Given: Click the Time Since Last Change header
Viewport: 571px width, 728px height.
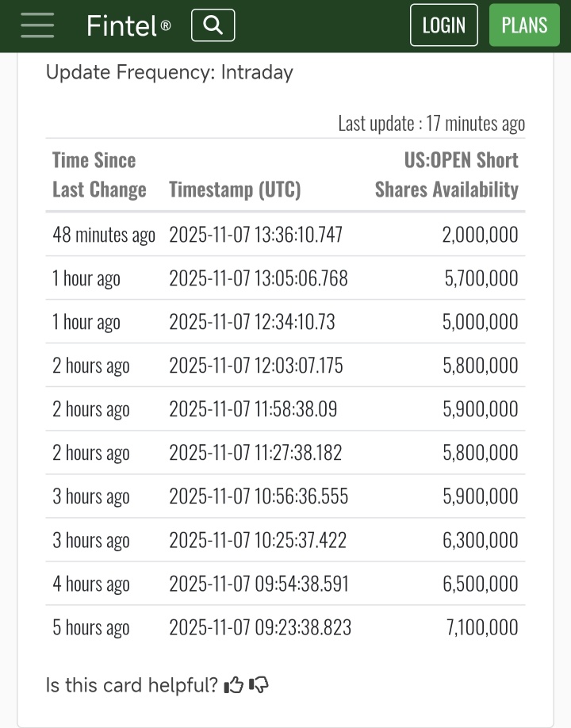Looking at the screenshot, I should coord(99,174).
